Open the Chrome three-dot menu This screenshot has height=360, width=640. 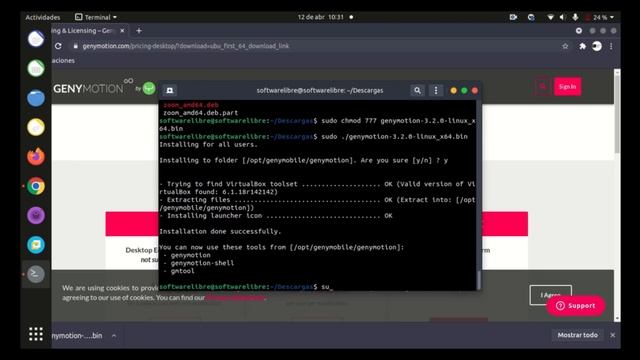(611, 46)
